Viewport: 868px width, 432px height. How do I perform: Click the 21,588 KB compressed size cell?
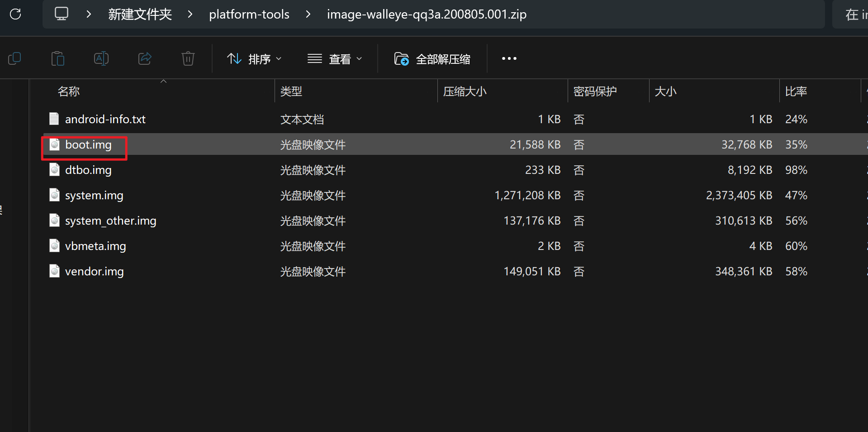tap(535, 144)
